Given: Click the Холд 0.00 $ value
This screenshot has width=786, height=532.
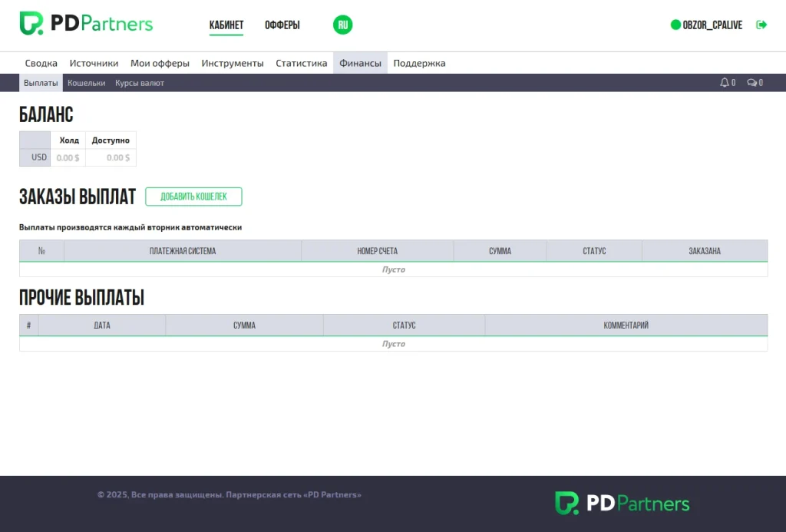Looking at the screenshot, I should point(68,158).
